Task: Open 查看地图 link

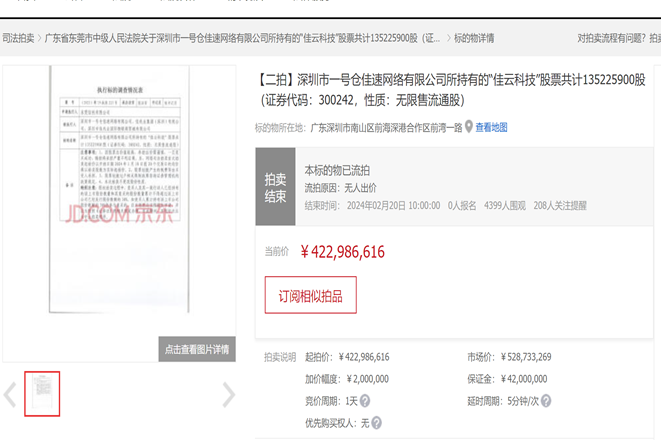Action: tap(491, 128)
